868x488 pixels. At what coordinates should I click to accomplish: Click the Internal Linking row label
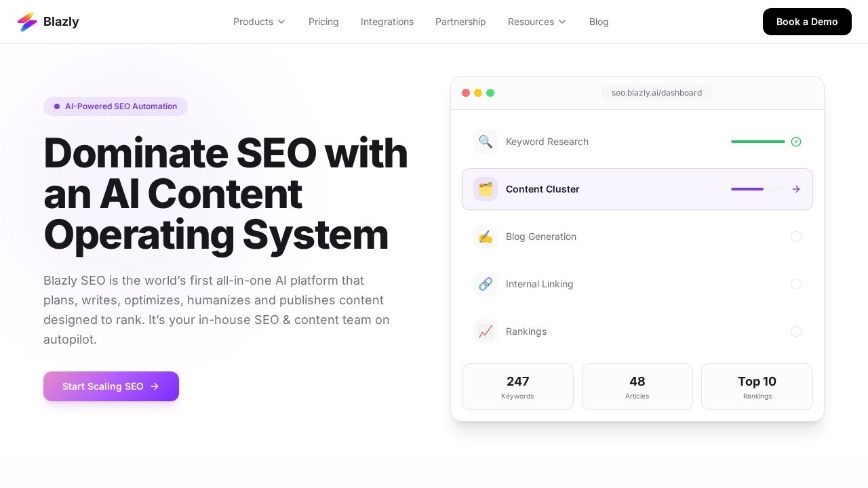point(540,284)
